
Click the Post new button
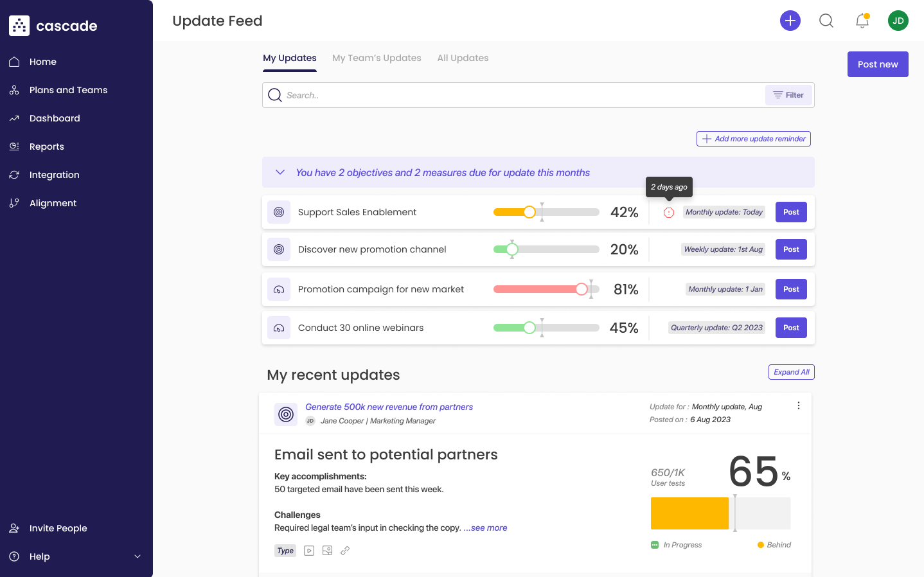tap(878, 64)
